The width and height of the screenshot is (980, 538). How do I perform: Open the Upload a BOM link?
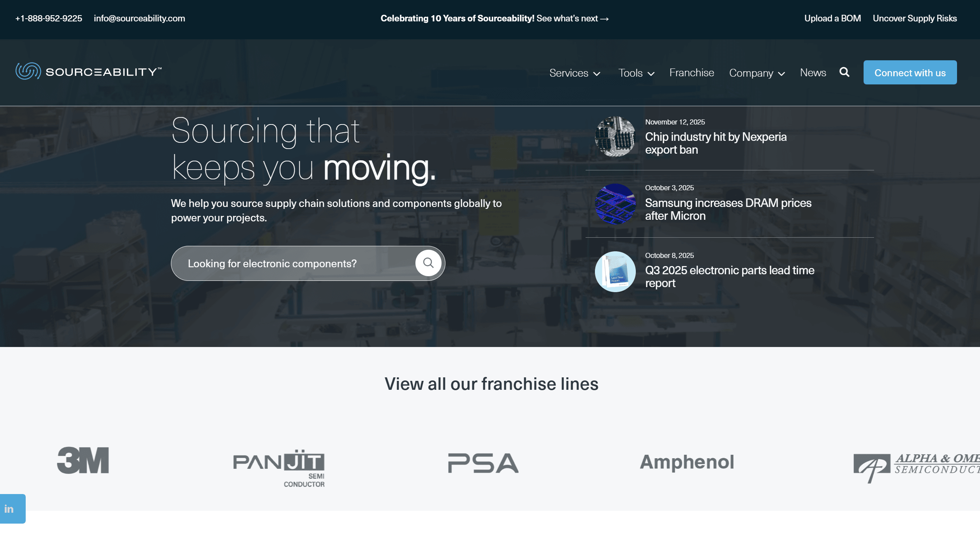click(833, 18)
